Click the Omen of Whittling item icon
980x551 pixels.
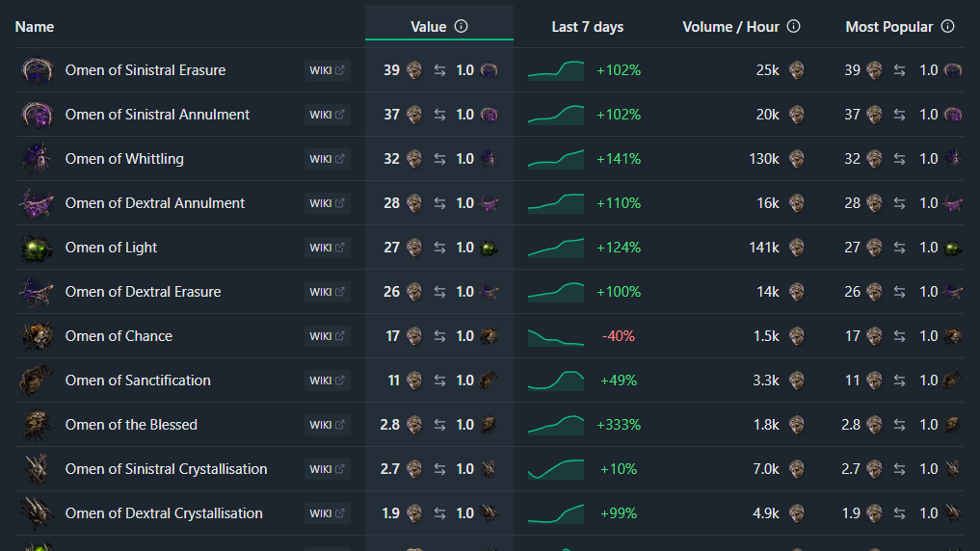click(37, 159)
